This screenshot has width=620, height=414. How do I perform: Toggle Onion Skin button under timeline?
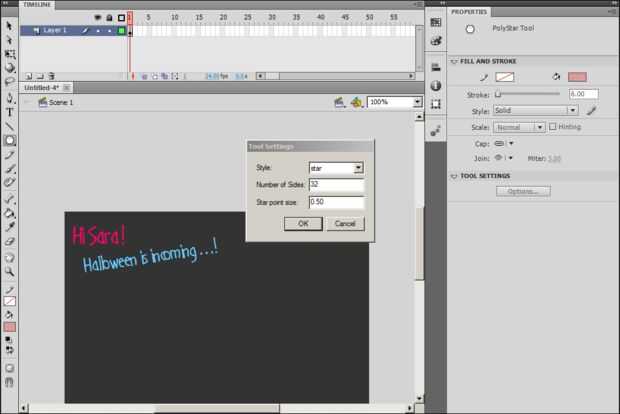pos(145,76)
